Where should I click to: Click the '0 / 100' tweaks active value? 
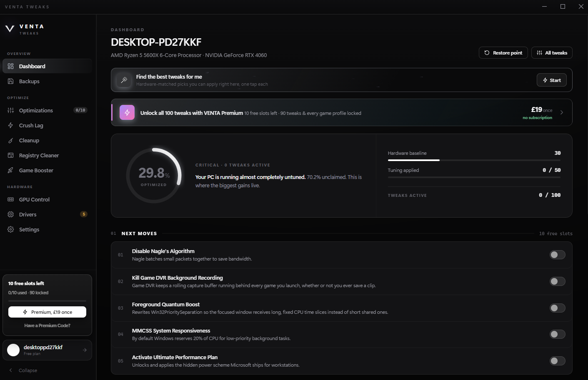point(550,195)
